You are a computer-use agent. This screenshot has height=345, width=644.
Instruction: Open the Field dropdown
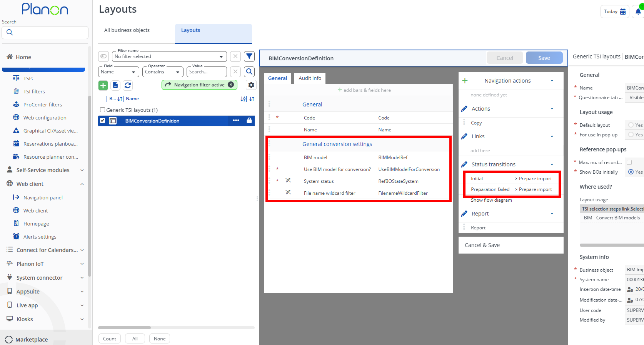point(118,72)
